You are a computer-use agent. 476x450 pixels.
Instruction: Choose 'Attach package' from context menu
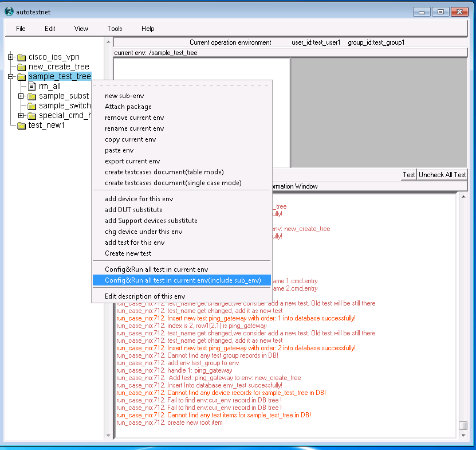(128, 107)
